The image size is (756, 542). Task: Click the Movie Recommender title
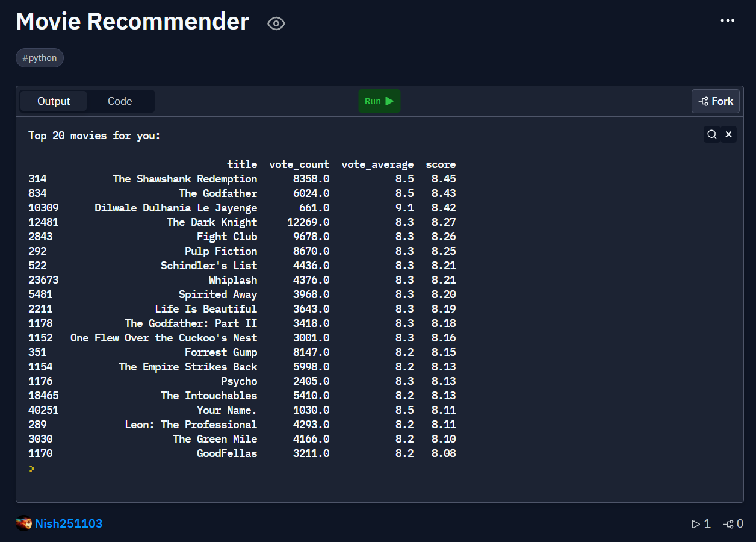pyautogui.click(x=132, y=22)
